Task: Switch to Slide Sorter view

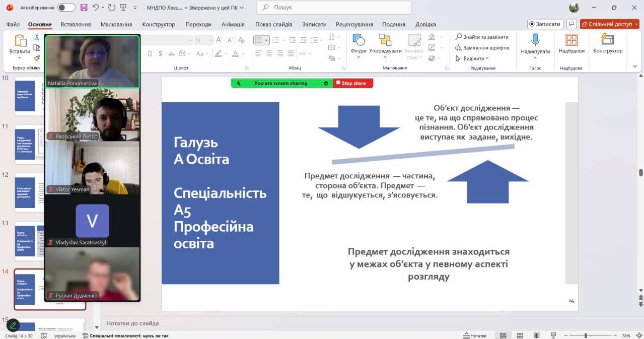Action: tap(520, 335)
